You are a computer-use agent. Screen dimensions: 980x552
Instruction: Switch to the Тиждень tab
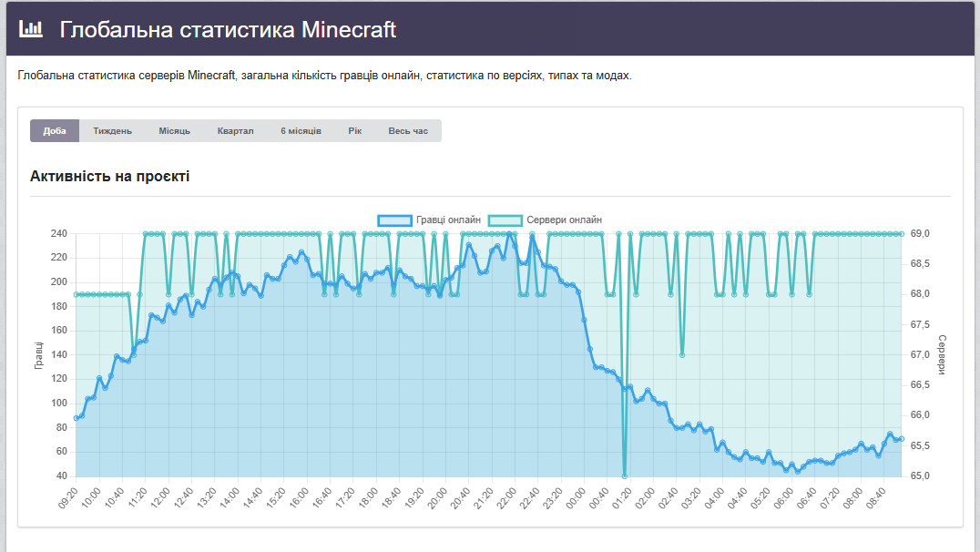pos(113,130)
